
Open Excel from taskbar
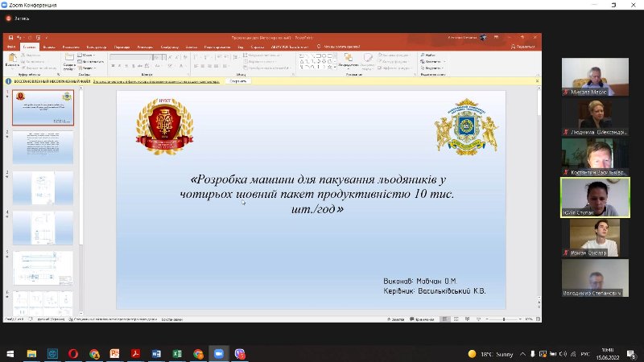[x=177, y=353]
